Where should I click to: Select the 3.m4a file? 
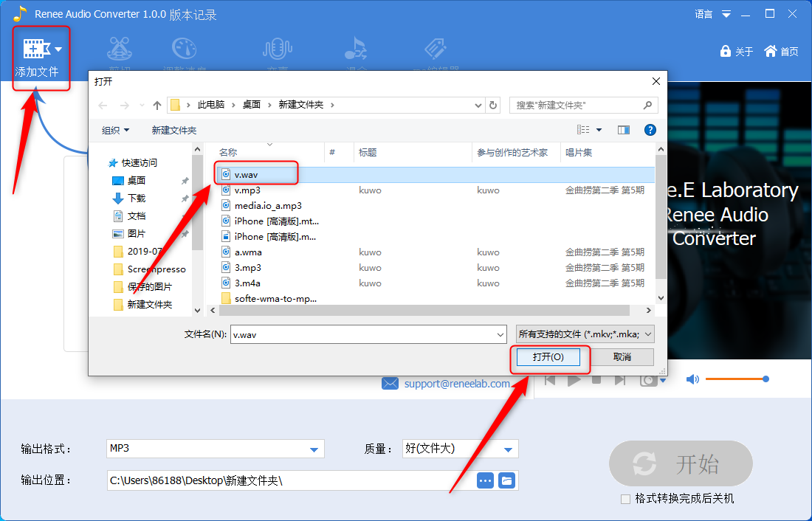[x=435, y=283]
